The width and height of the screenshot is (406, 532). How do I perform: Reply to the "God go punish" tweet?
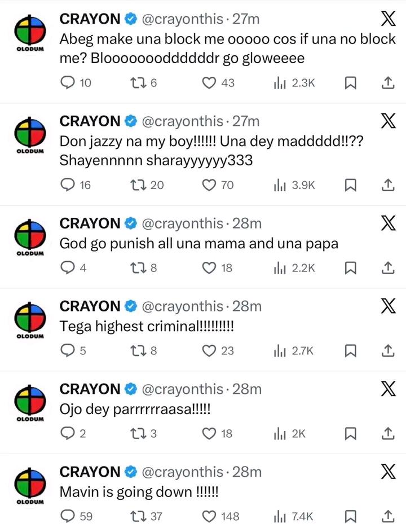68,268
